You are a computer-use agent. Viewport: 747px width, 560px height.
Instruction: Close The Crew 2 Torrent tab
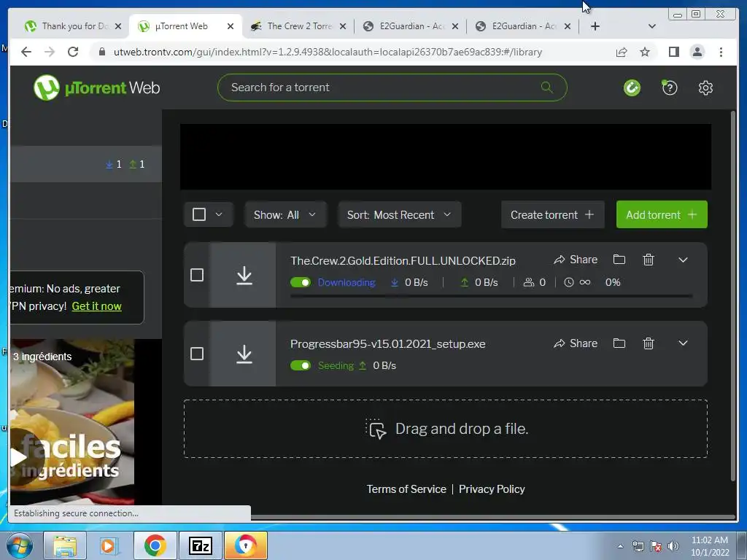click(343, 26)
